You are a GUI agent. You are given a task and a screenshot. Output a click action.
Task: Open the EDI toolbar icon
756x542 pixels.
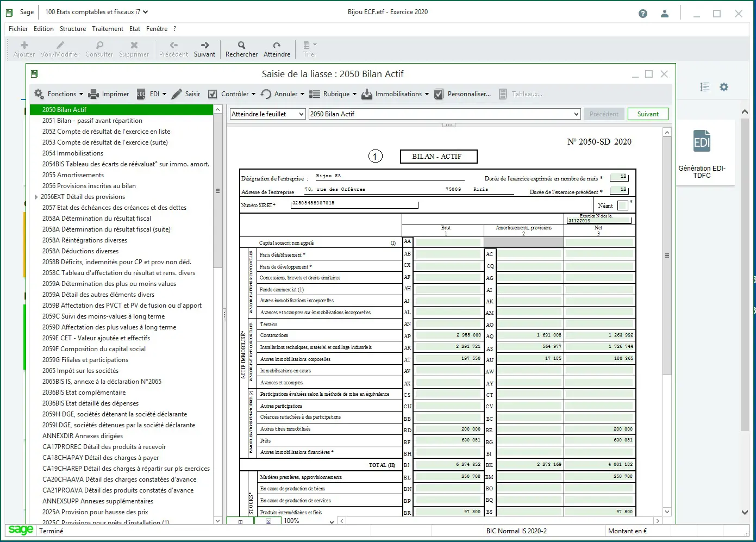[x=141, y=94]
